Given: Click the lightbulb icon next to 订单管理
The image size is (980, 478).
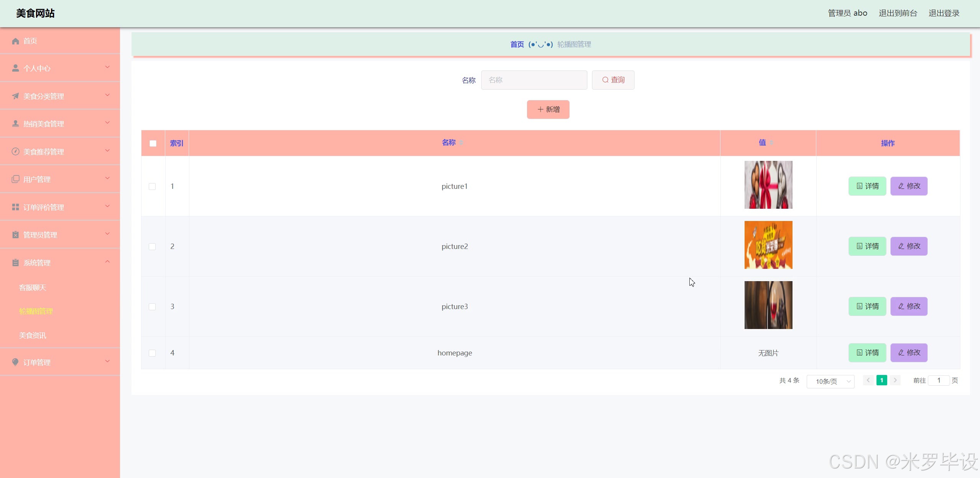Looking at the screenshot, I should [15, 362].
